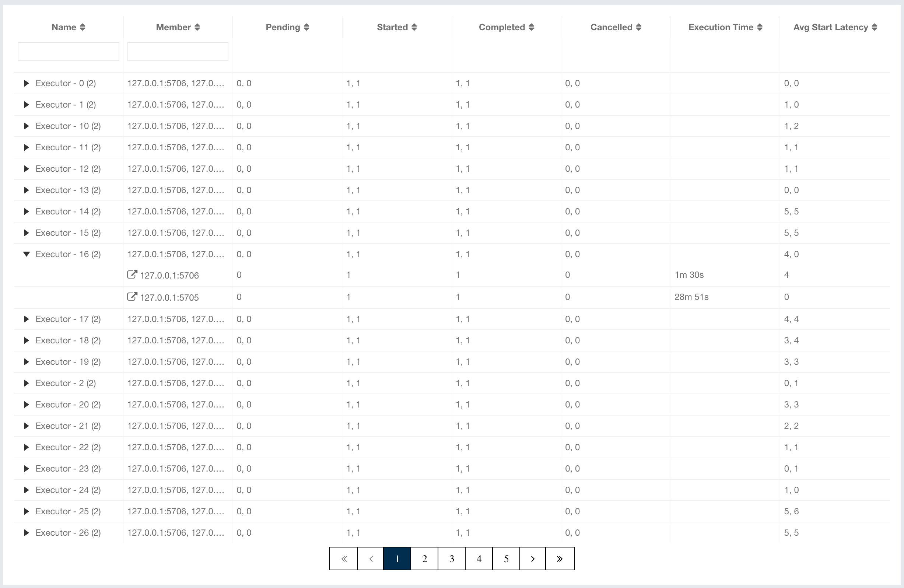The image size is (904, 588).
Task: Expand Executor - 14 row details
Action: [26, 211]
